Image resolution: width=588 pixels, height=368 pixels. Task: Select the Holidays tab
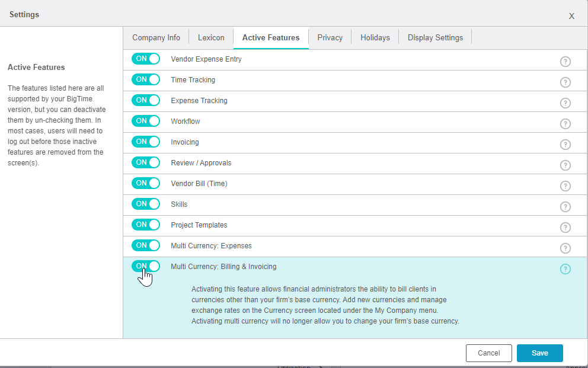click(x=375, y=38)
